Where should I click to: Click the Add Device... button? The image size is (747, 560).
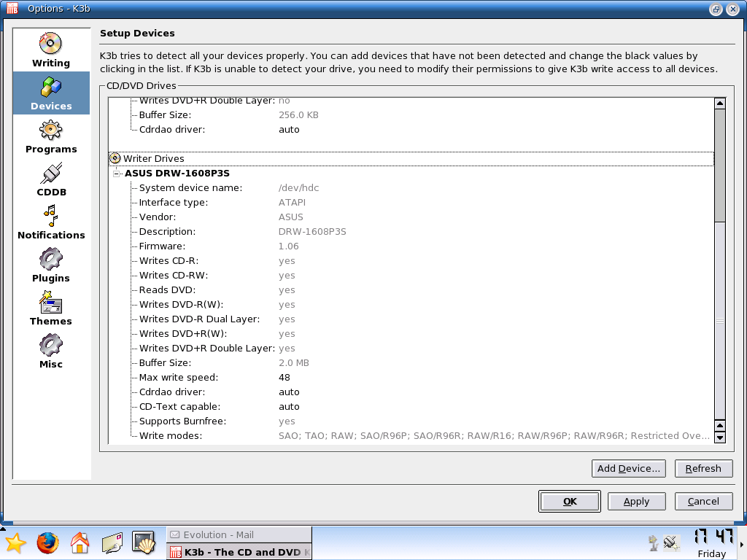click(x=628, y=469)
